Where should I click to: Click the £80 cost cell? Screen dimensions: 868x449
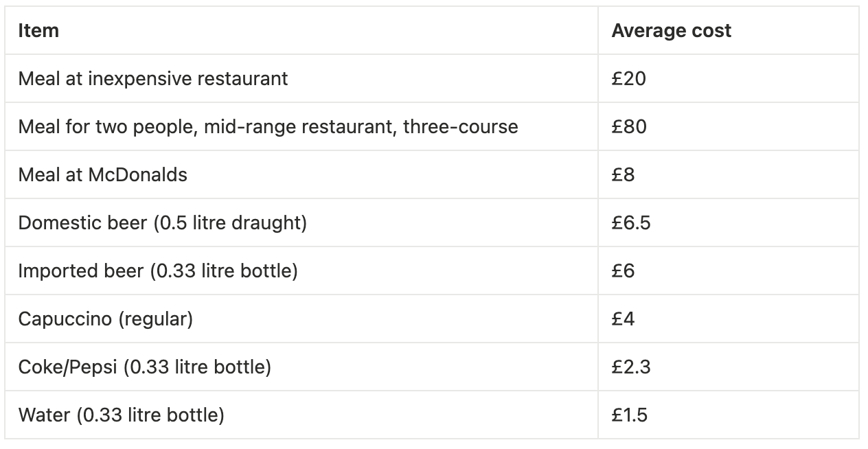629,127
